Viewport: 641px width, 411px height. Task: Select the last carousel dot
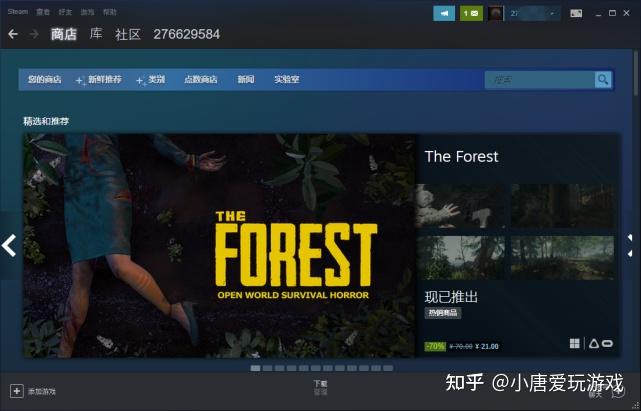[x=388, y=368]
